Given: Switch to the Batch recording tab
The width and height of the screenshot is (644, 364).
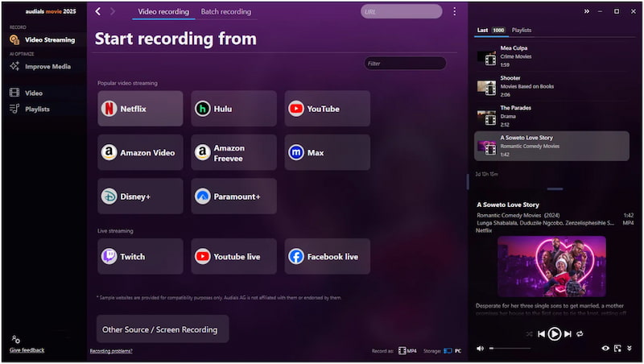Looking at the screenshot, I should pyautogui.click(x=225, y=11).
